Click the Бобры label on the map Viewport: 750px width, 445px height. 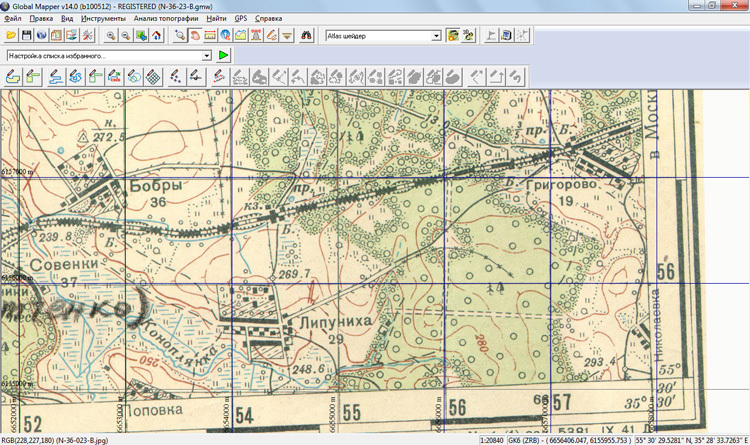point(156,185)
